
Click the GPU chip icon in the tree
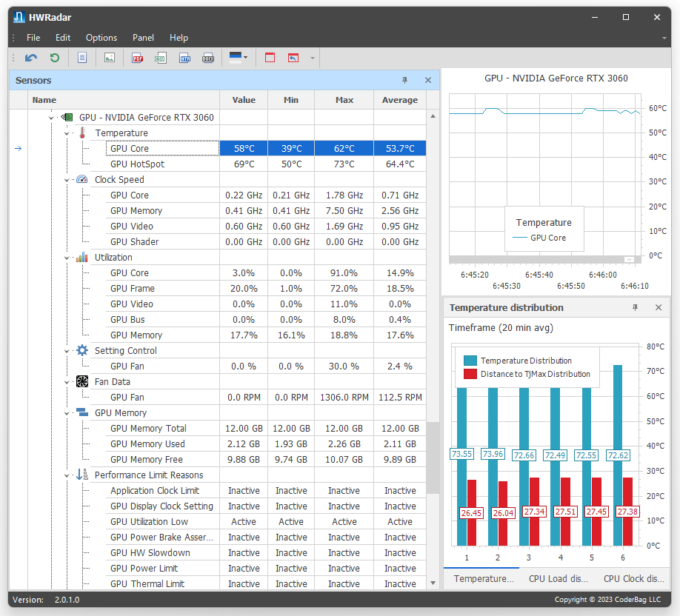tap(67, 117)
